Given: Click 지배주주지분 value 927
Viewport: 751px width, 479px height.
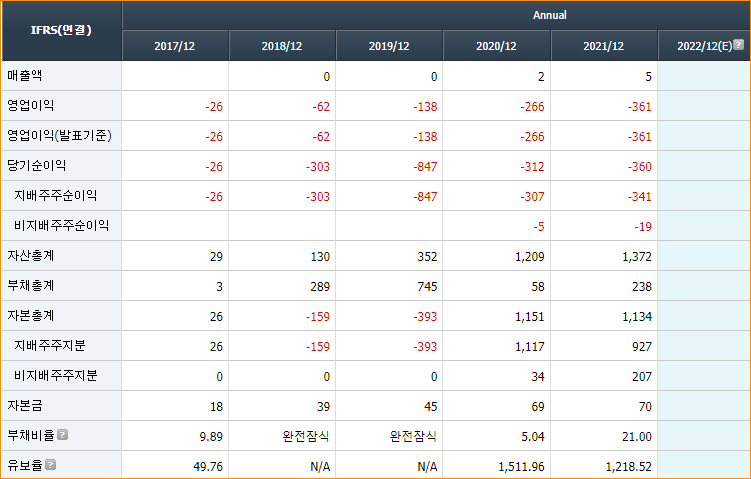Looking at the screenshot, I should (642, 347).
